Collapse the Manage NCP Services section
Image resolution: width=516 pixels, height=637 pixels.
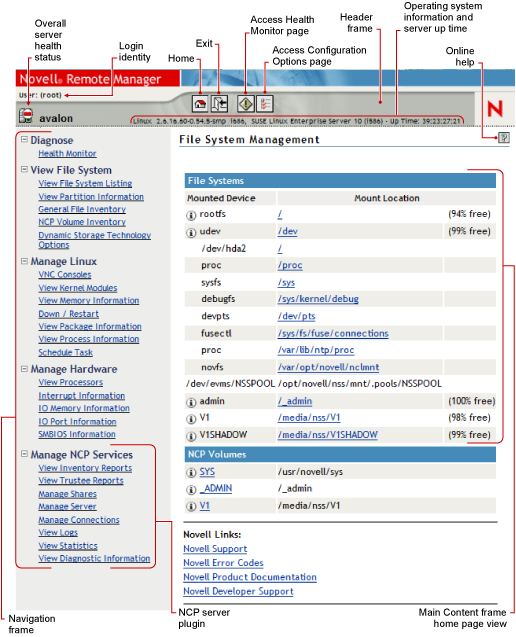[x=24, y=454]
